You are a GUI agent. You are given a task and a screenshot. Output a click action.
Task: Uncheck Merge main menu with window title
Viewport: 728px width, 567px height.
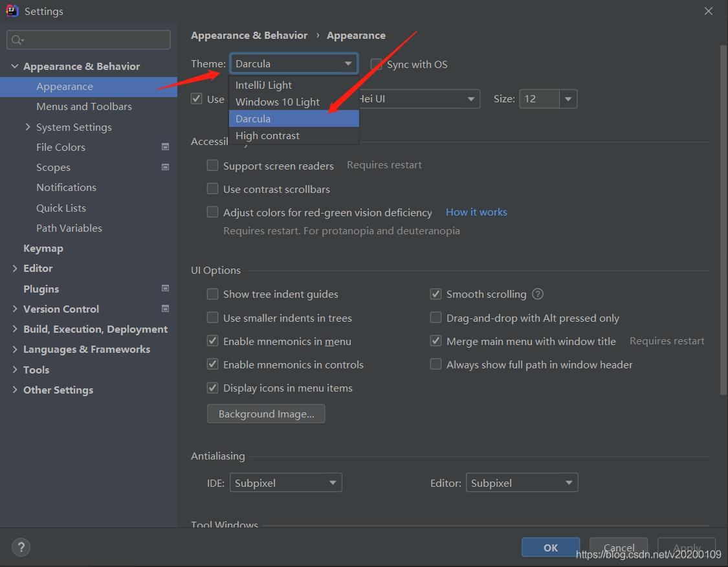[436, 341]
